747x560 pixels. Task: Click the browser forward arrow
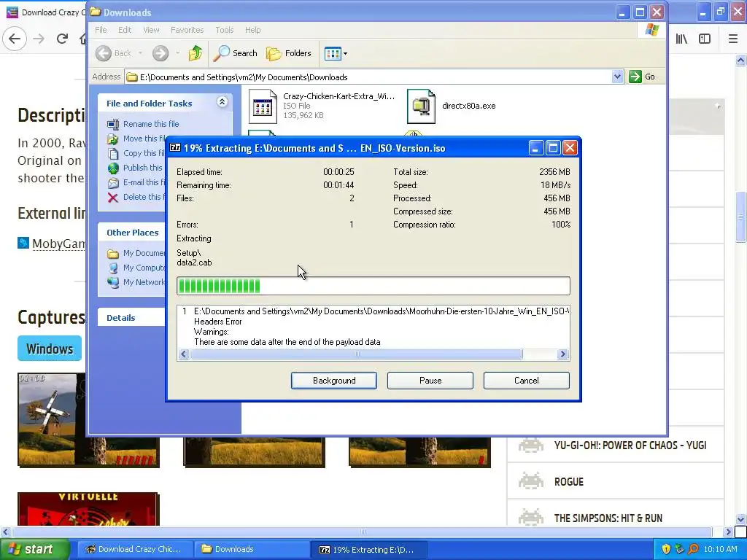tap(39, 39)
